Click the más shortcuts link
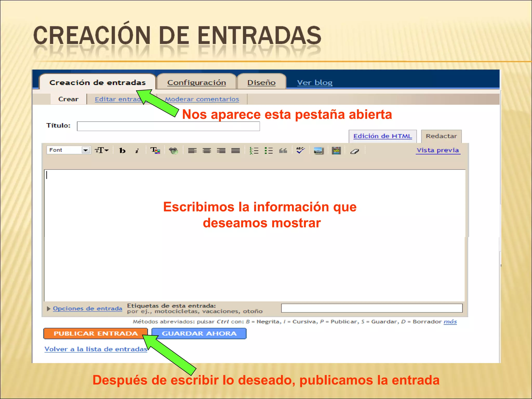This screenshot has height=399, width=532. [450, 322]
